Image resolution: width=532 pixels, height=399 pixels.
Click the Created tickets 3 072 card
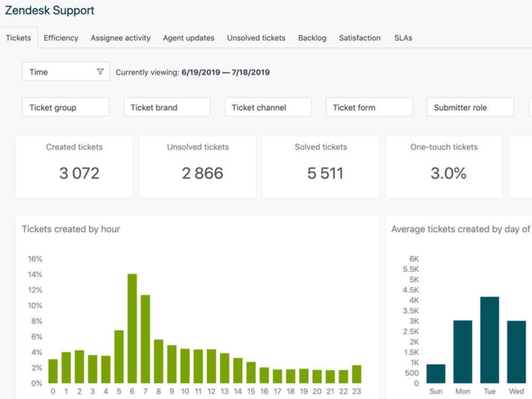click(x=74, y=167)
